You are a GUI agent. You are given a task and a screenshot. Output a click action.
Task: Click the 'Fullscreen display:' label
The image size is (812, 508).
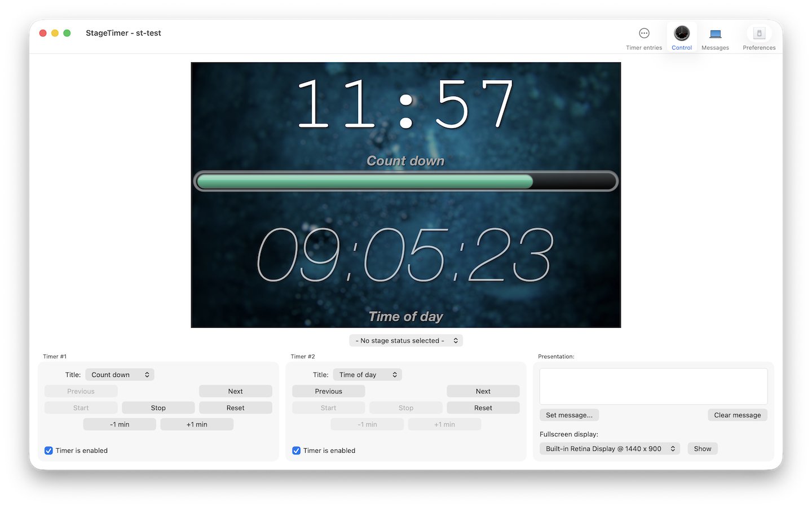pos(569,435)
